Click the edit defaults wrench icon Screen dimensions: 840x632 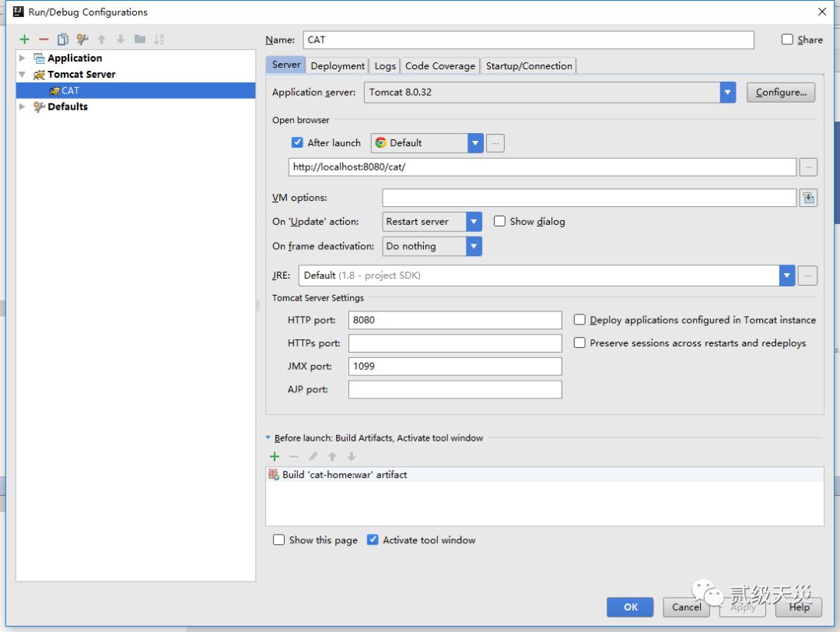click(82, 40)
